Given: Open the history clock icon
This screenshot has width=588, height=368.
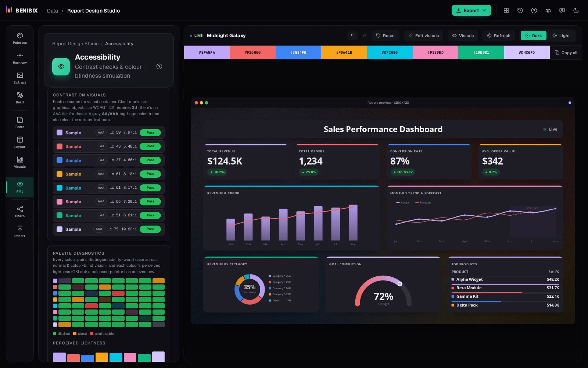Looking at the screenshot, I should pyautogui.click(x=520, y=11).
